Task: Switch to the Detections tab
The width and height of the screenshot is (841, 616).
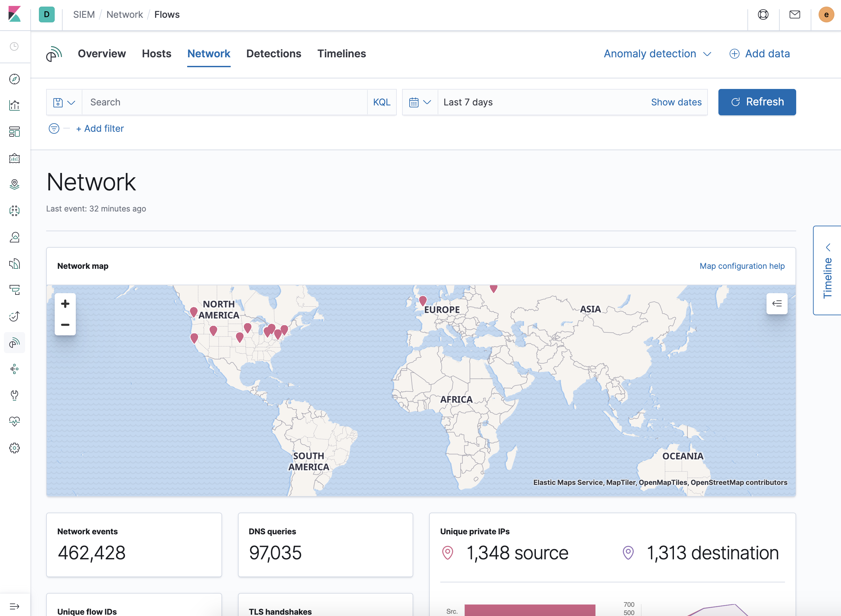Action: tap(274, 54)
